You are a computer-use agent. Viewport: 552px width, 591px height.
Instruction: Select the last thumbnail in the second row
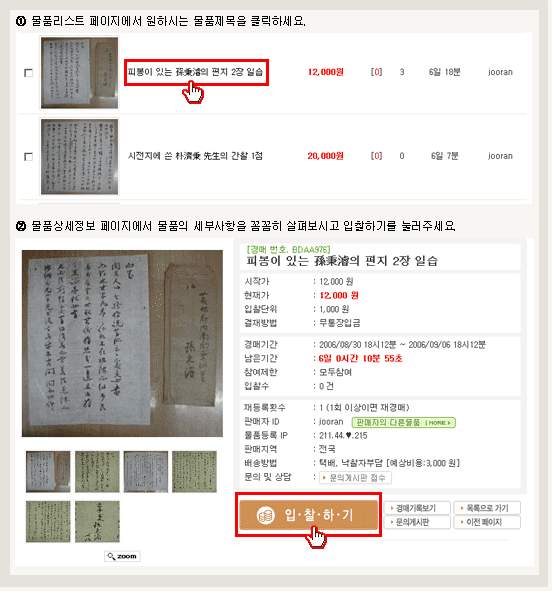click(97, 522)
